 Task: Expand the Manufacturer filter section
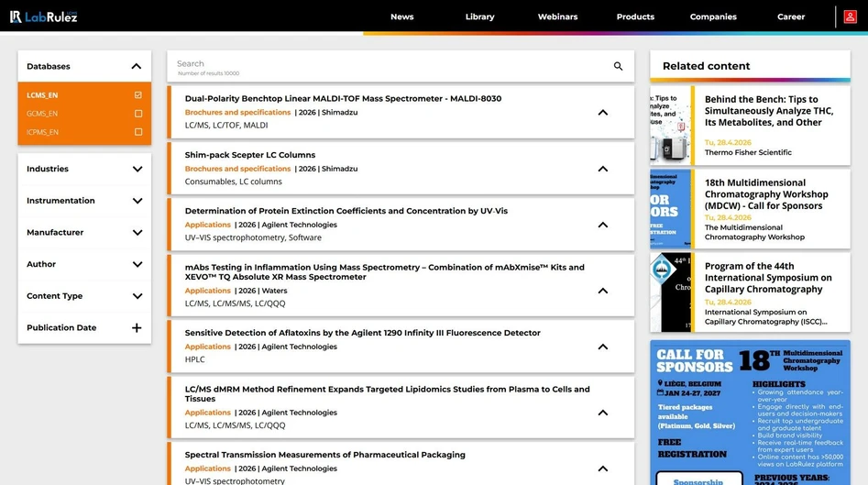click(137, 233)
